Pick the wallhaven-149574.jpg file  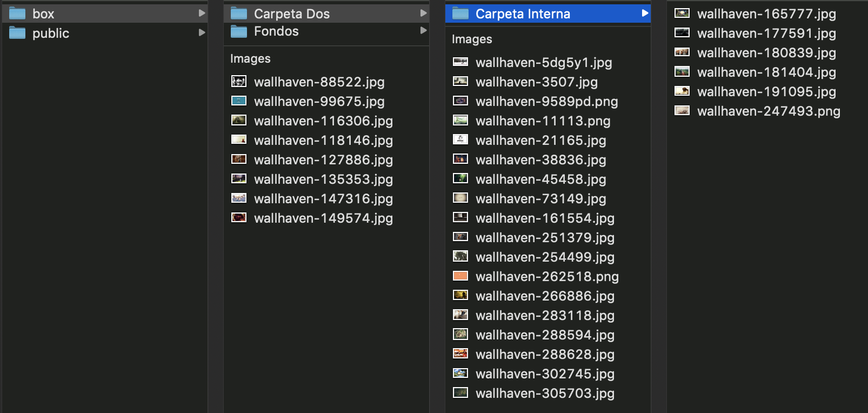(323, 218)
